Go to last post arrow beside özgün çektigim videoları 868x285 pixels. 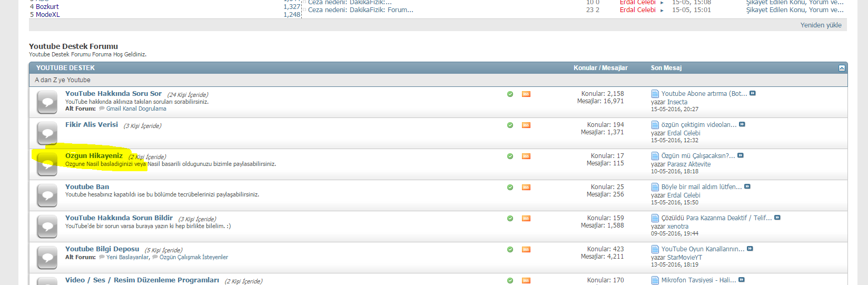click(742, 124)
